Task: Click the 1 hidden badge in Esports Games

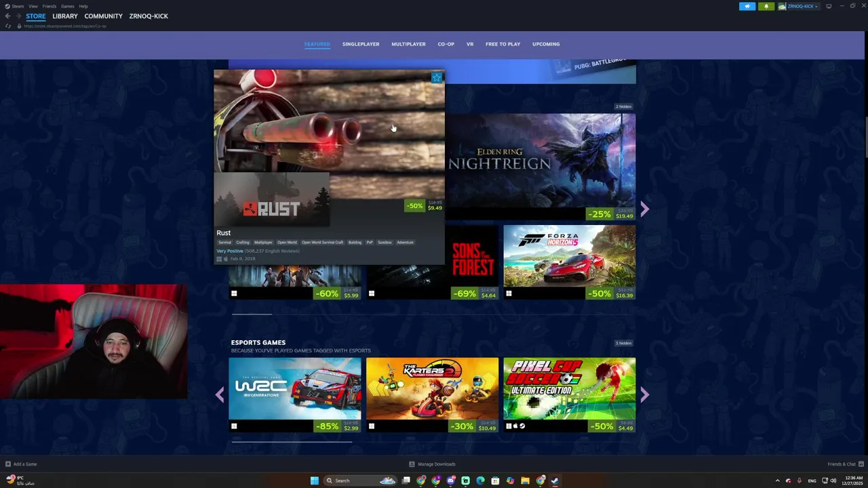Action: click(x=623, y=343)
